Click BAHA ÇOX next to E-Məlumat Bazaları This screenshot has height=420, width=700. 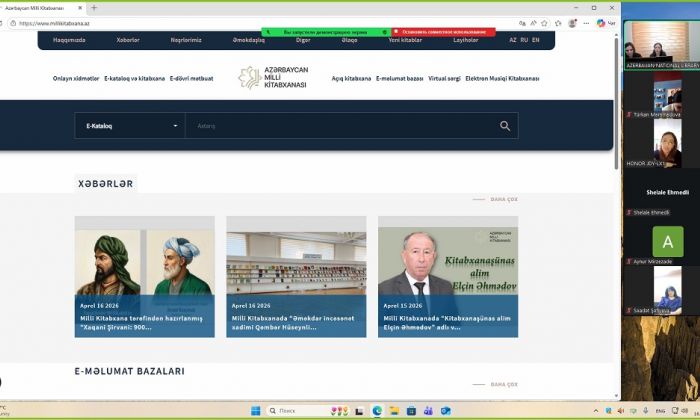[504, 384]
